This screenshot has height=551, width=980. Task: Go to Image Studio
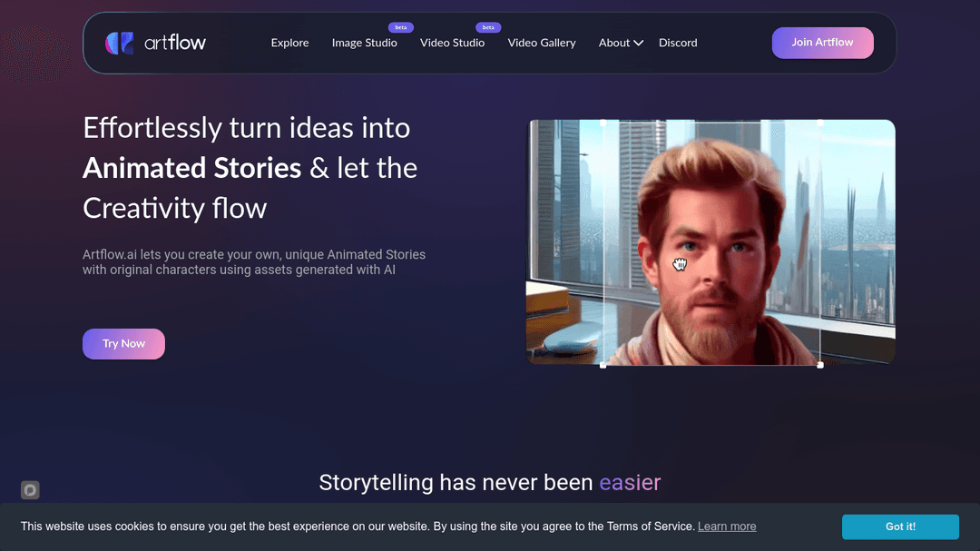click(364, 43)
